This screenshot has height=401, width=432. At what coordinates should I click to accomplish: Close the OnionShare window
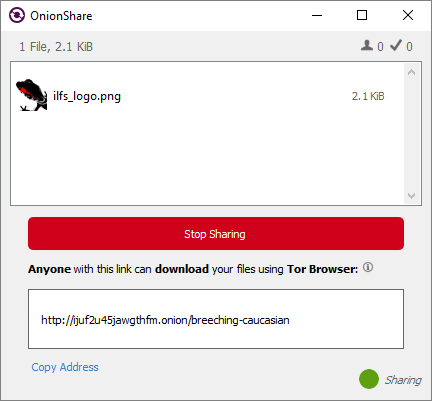(408, 15)
